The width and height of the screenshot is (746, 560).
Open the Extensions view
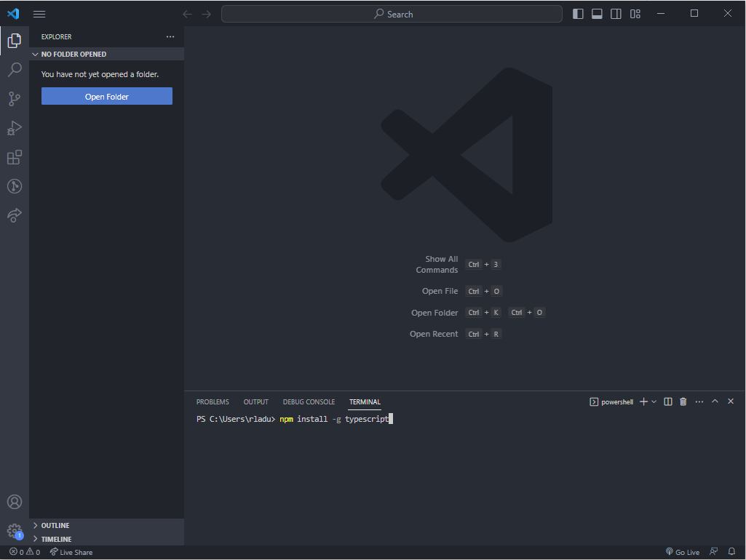click(x=15, y=157)
